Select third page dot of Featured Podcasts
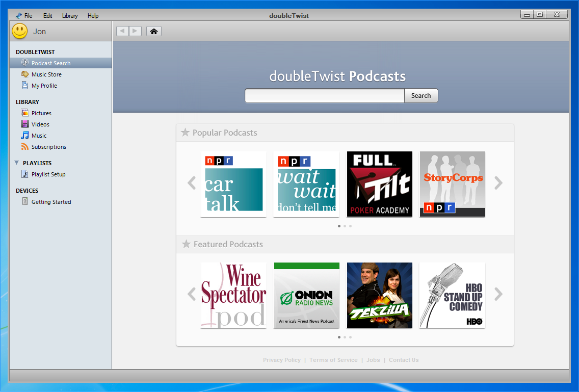Screen dimensions: 579x392 click(351, 337)
